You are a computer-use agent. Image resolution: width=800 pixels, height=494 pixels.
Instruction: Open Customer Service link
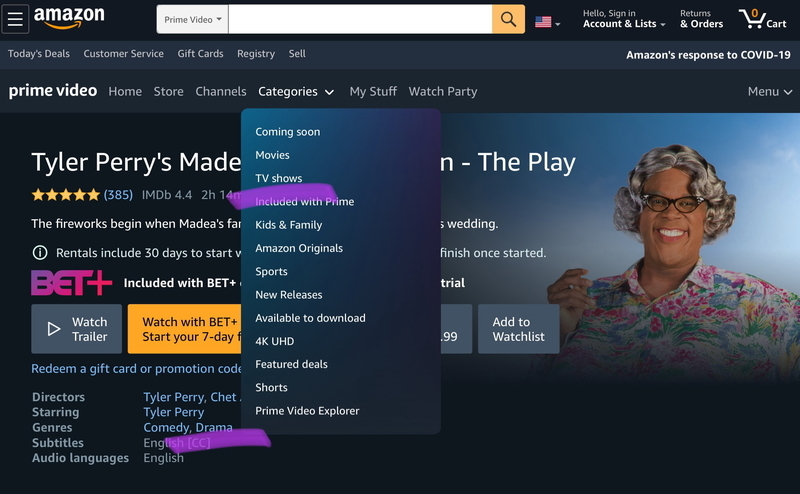123,54
